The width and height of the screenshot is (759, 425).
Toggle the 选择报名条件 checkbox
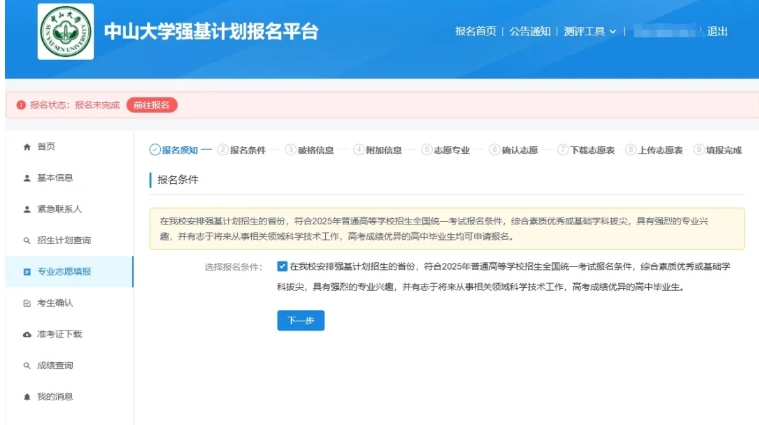[283, 267]
